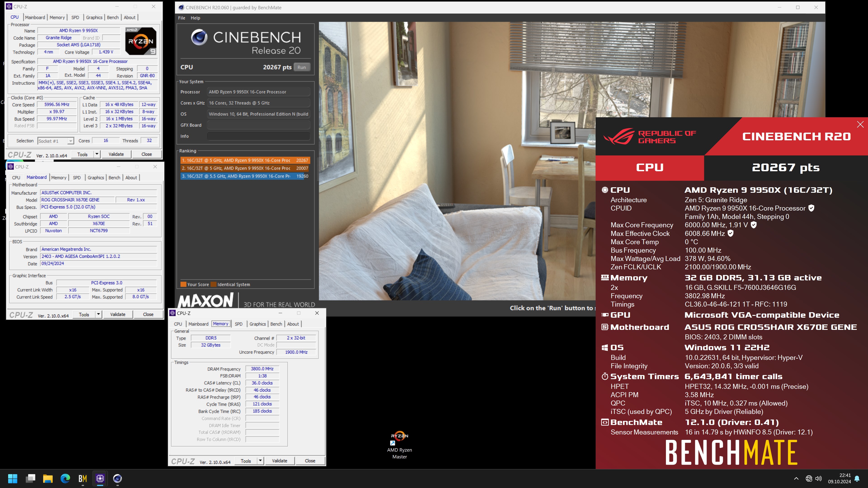The width and height of the screenshot is (868, 488).
Task: Select ranking entry with score 20267
Action: tap(245, 160)
